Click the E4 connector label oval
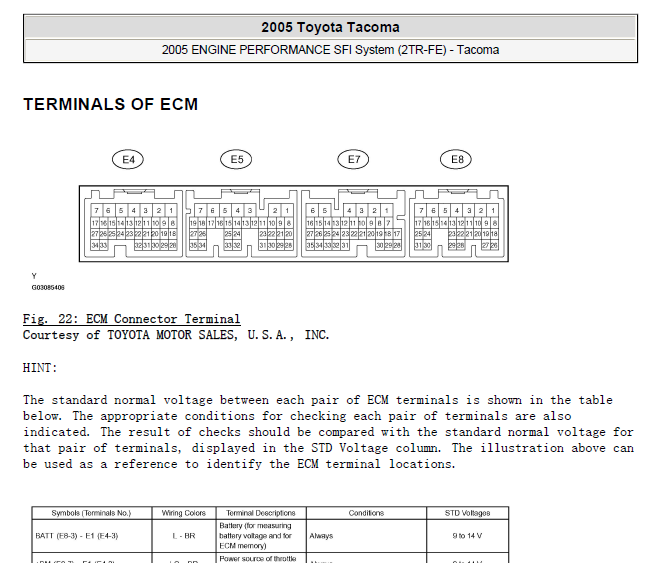The image size is (651, 563). (128, 159)
